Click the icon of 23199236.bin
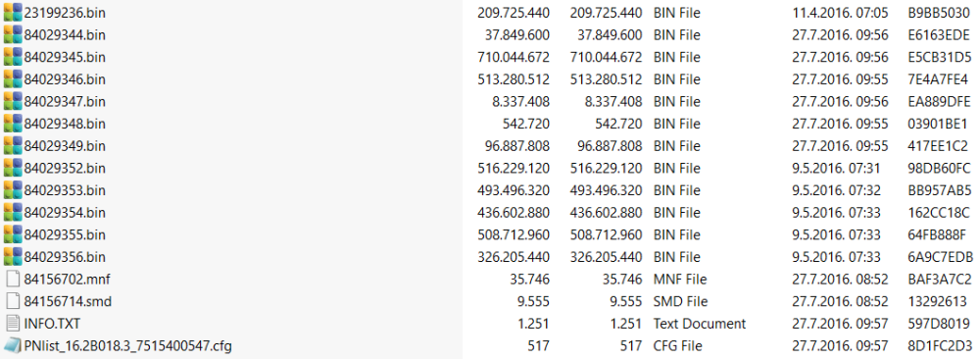This screenshot has width=980, height=359. (x=13, y=13)
